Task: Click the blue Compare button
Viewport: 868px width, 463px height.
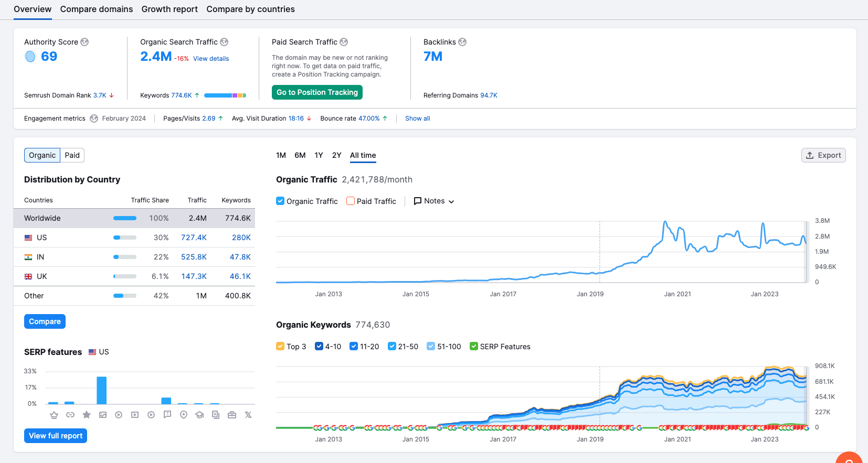Action: [x=45, y=321]
